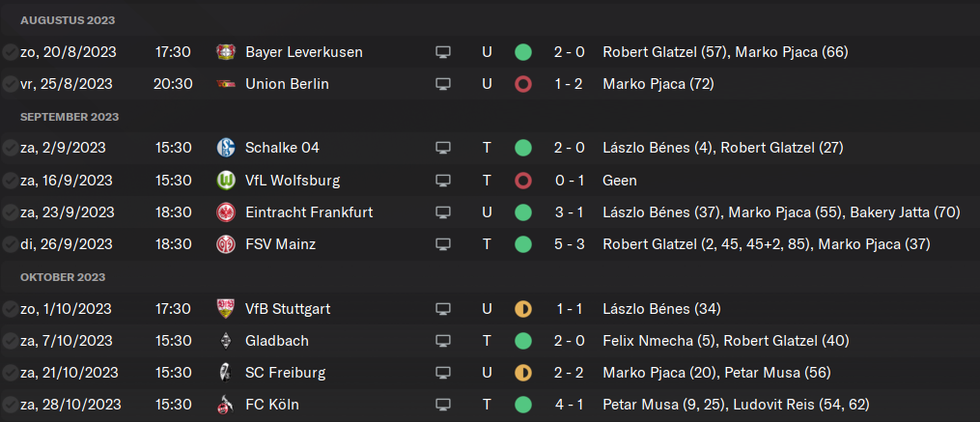Click the TV broadcast icon on Gladbach row

click(x=443, y=341)
